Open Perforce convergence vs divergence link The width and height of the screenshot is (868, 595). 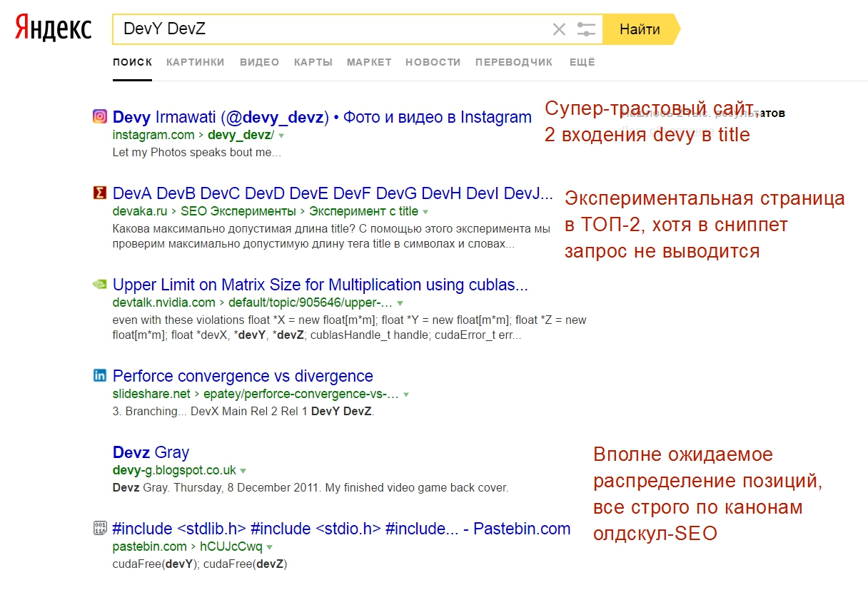coord(243,376)
